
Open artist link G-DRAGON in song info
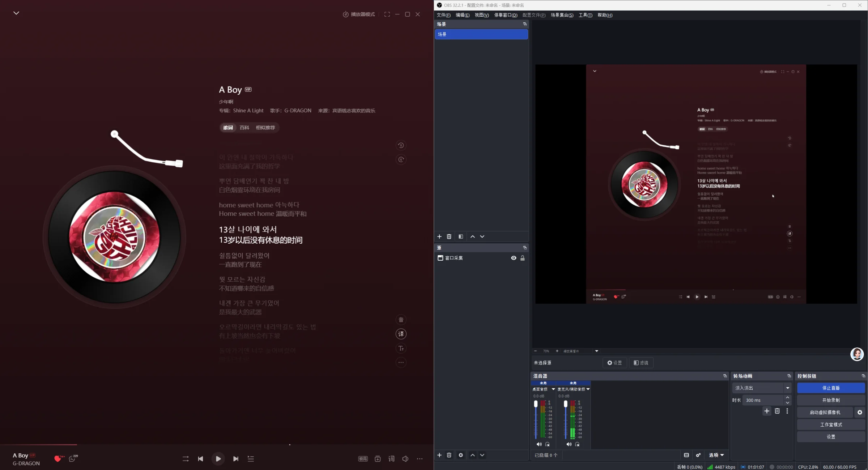click(298, 111)
